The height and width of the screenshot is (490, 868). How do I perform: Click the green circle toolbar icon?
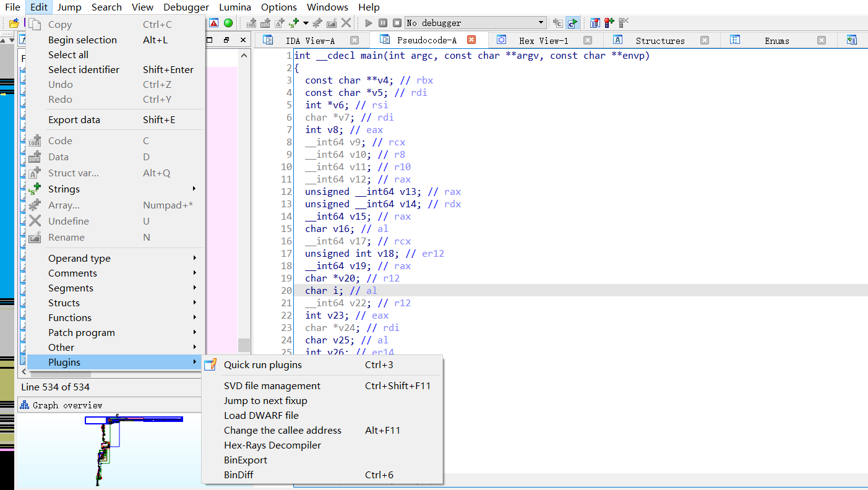tap(228, 23)
